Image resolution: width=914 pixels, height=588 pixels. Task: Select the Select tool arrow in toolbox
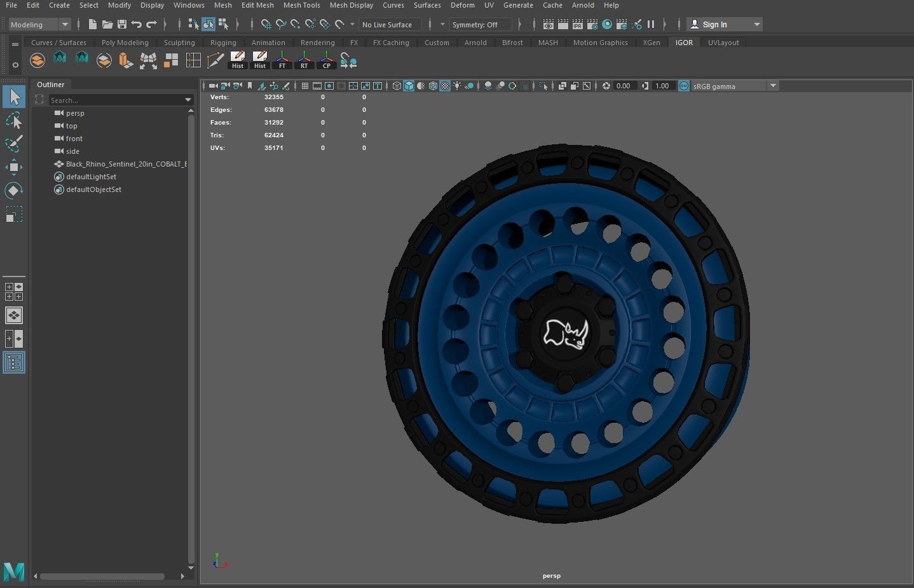(14, 97)
